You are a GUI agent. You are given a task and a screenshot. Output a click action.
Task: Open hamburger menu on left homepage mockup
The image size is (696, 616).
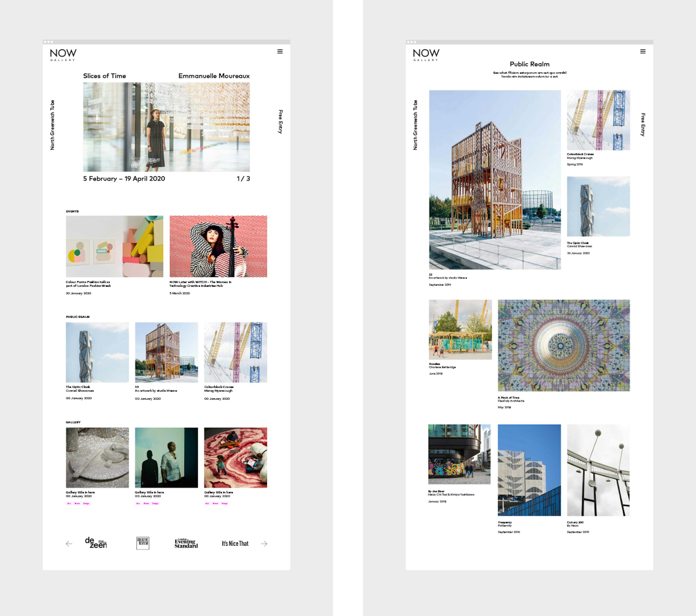280,51
